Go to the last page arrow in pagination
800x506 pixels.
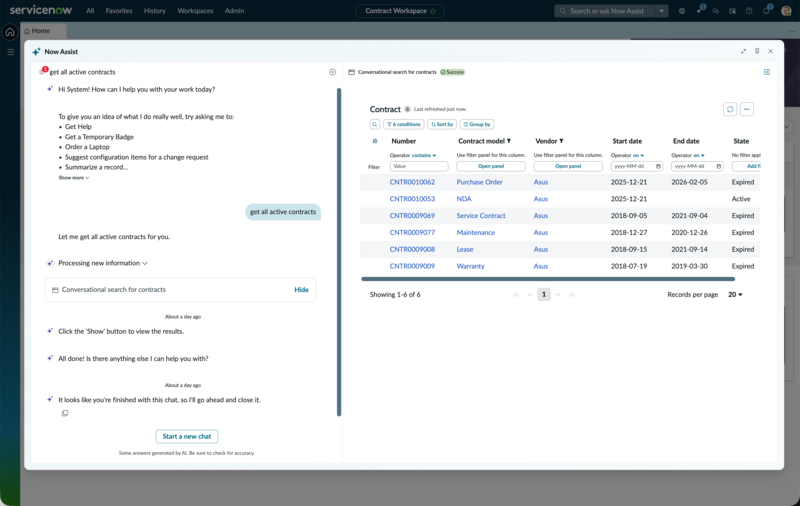[571, 295]
